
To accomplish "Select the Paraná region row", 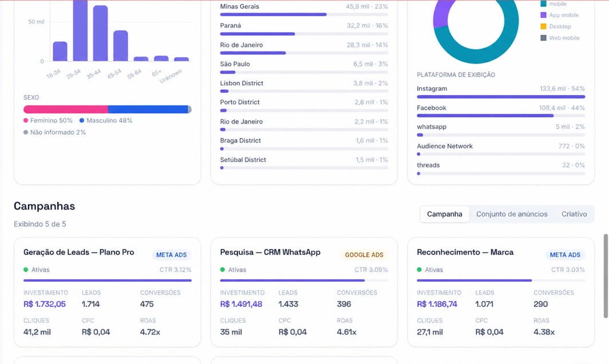I will tap(304, 29).
